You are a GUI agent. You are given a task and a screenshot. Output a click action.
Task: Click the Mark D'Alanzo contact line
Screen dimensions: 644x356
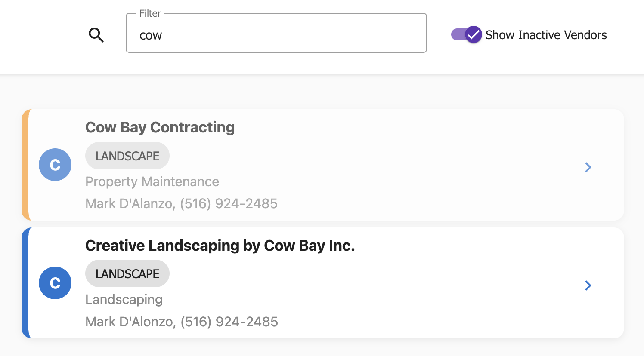click(181, 203)
